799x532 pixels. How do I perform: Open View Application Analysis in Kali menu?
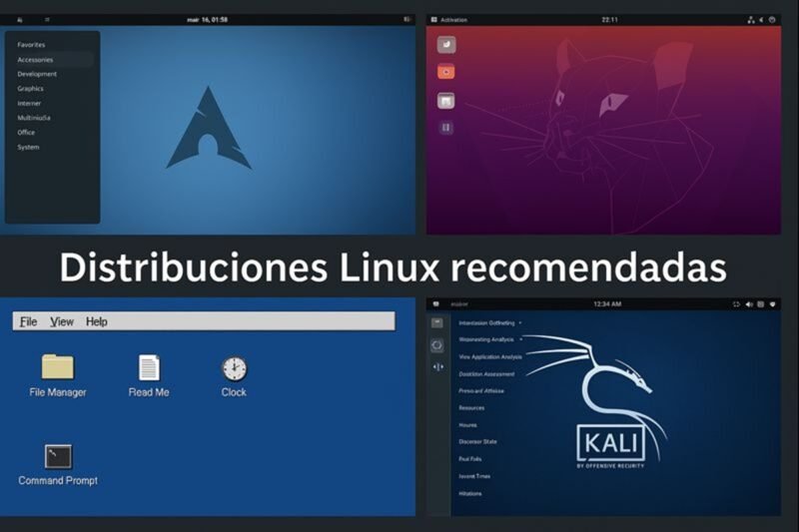490,357
